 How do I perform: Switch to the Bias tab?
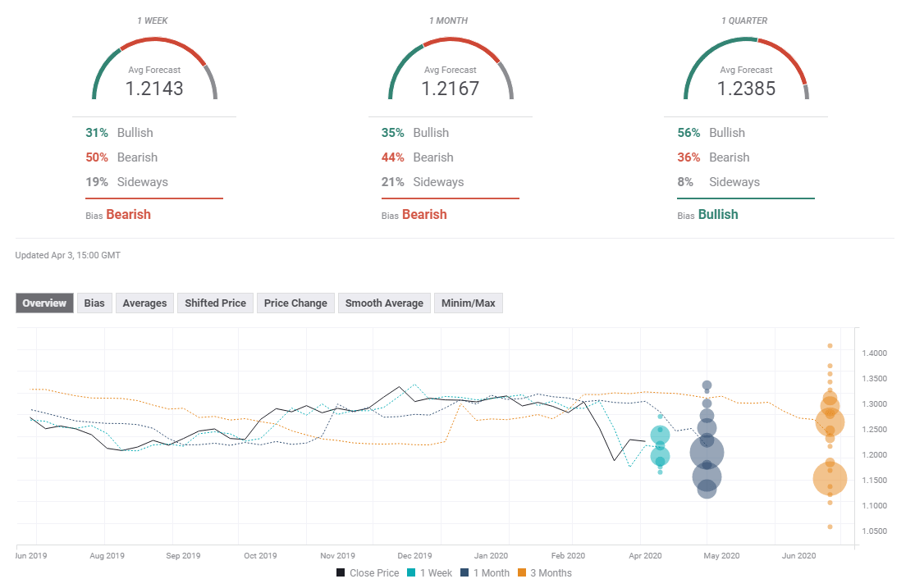94,303
